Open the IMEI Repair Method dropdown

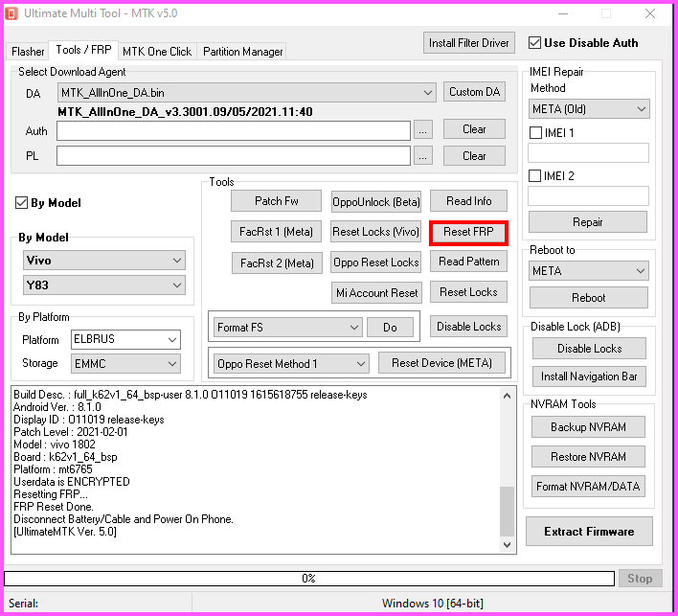589,109
